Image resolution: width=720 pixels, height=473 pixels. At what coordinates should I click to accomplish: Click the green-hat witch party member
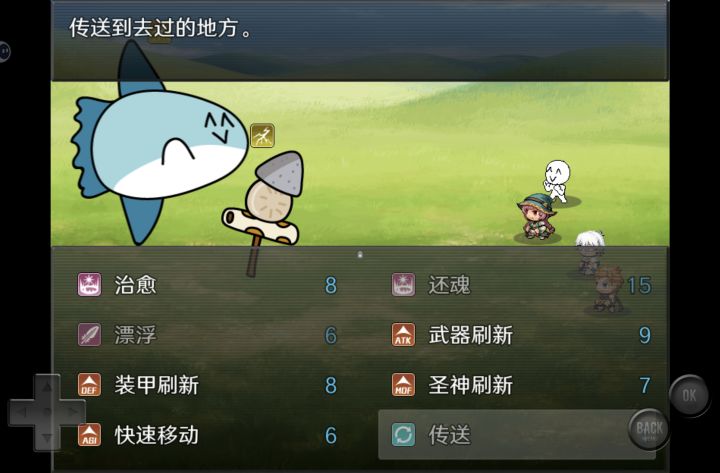[536, 217]
